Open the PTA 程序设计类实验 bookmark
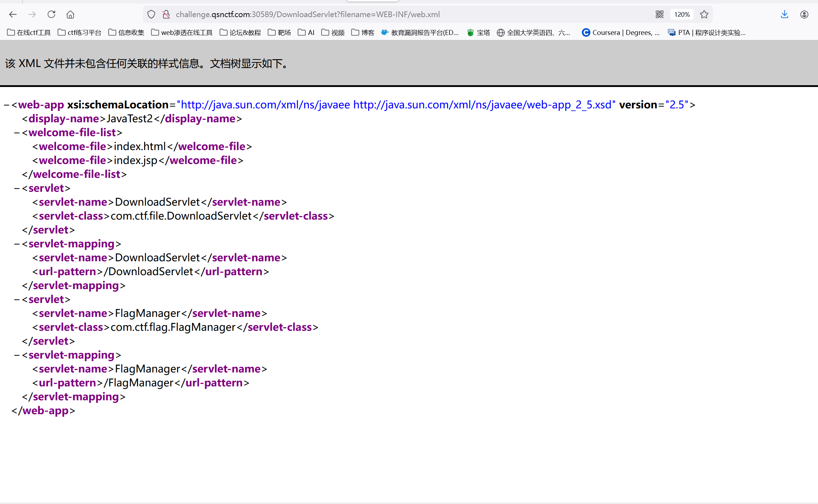 pyautogui.click(x=707, y=32)
